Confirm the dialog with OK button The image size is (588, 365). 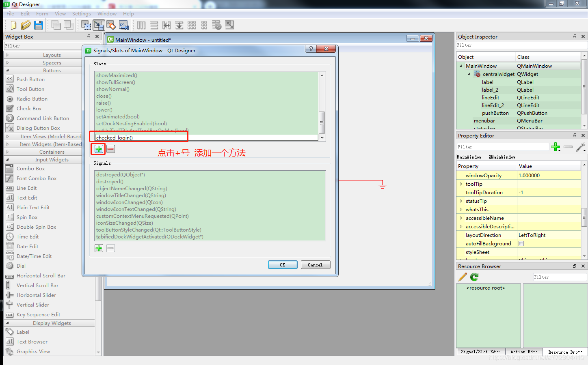[283, 265]
